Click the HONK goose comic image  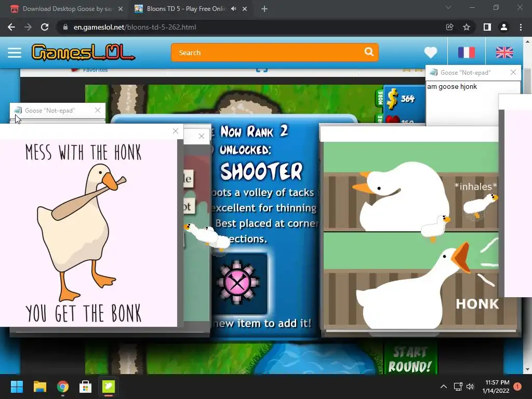coord(411,235)
